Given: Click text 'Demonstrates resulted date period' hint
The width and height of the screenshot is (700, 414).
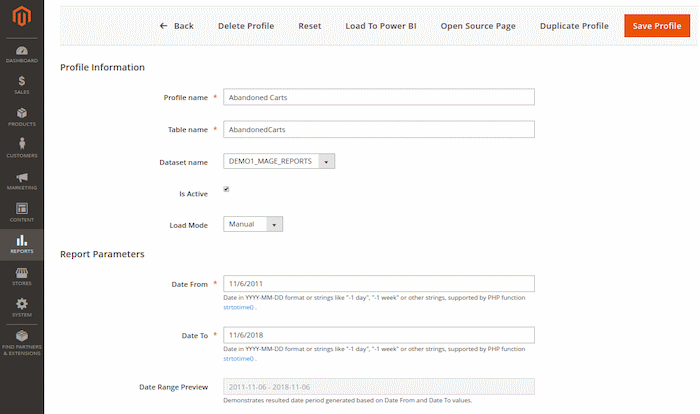Looking at the screenshot, I should [x=347, y=401].
